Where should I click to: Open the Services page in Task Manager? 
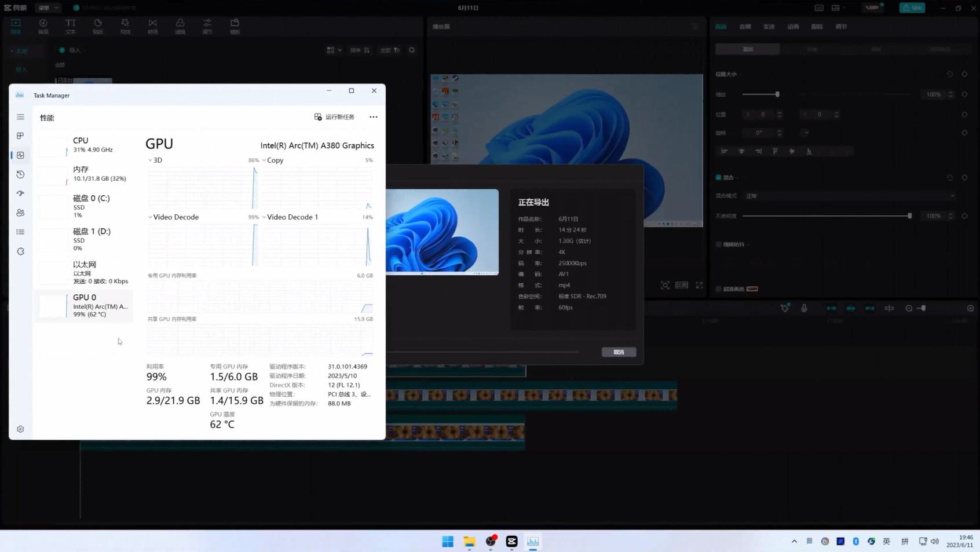point(20,251)
